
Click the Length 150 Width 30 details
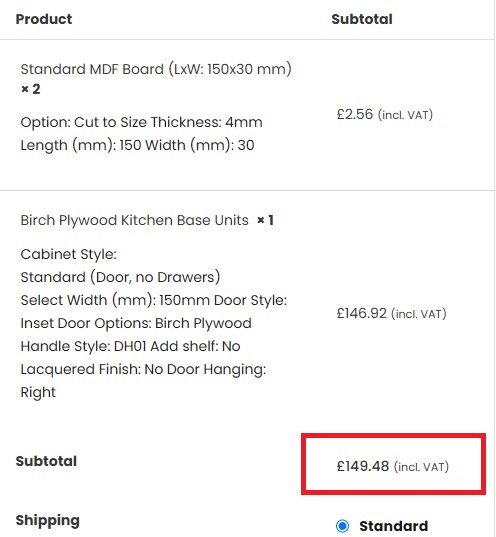[x=137, y=145]
